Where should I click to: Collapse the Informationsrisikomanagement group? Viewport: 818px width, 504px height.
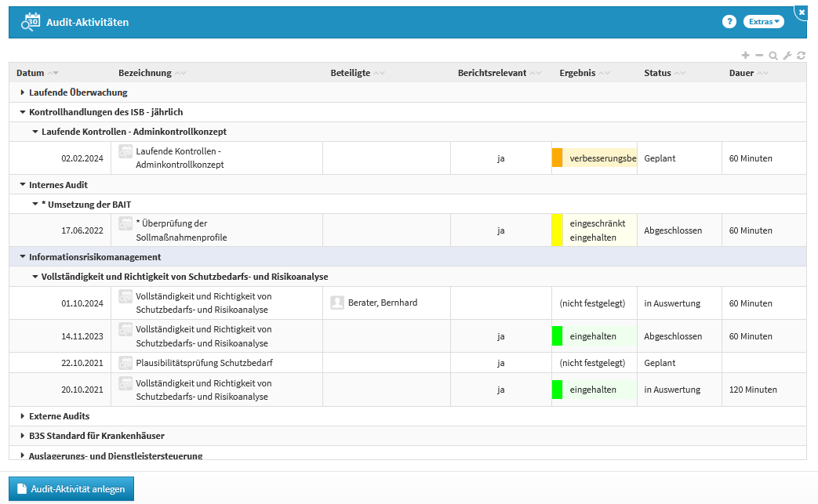(x=23, y=257)
